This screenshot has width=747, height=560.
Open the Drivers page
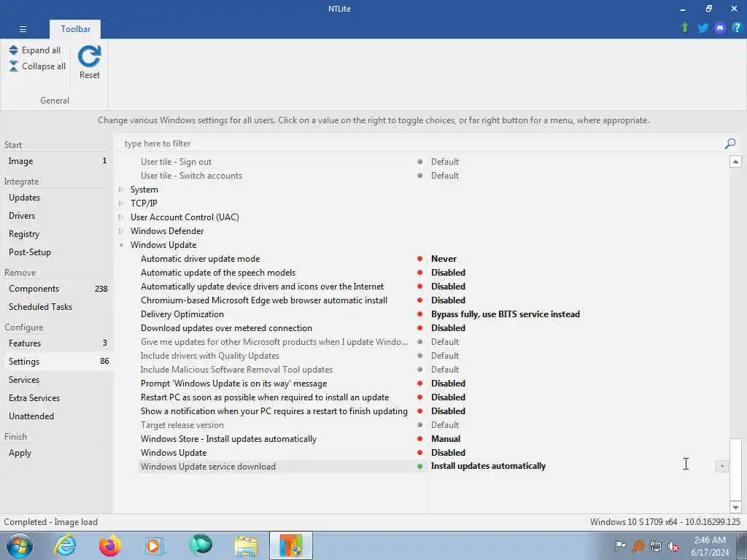click(x=57, y=216)
